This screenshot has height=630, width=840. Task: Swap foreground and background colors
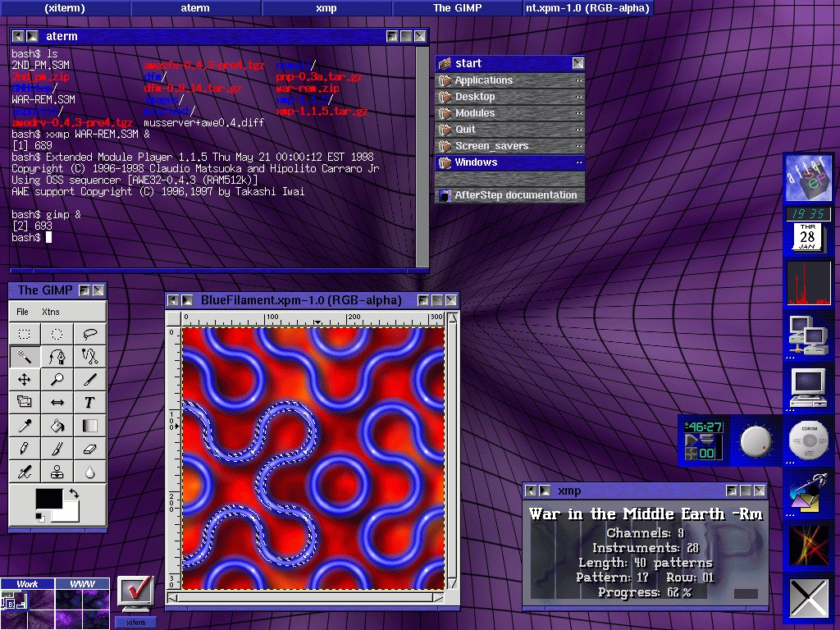74,494
